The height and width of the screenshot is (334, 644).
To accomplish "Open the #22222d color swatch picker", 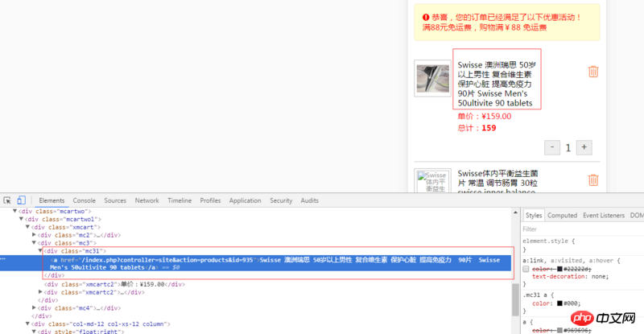I will tap(559, 269).
